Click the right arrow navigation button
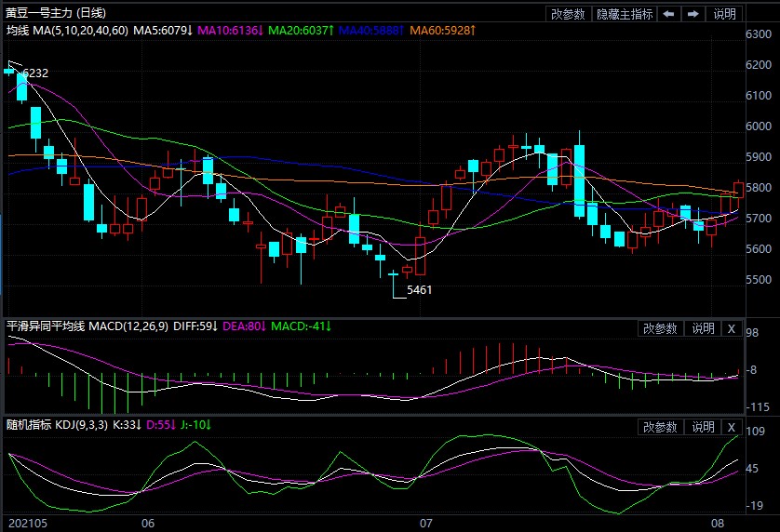This screenshot has height=532, width=780. (693, 14)
